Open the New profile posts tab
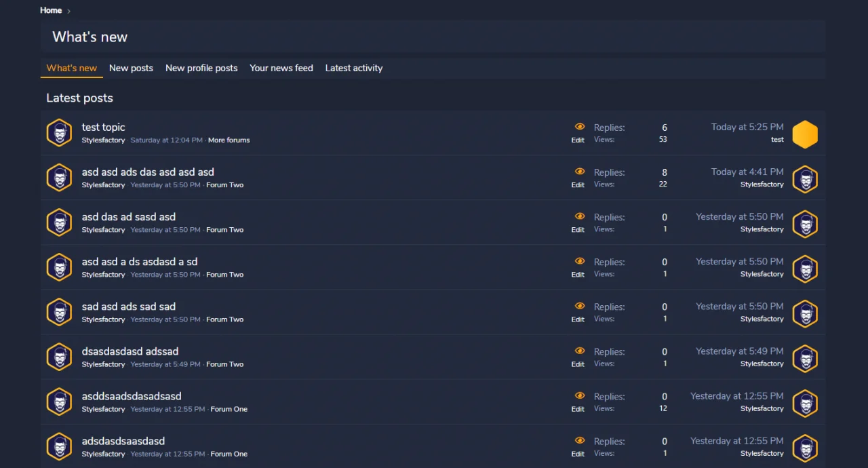Viewport: 868px width, 468px height. (201, 68)
